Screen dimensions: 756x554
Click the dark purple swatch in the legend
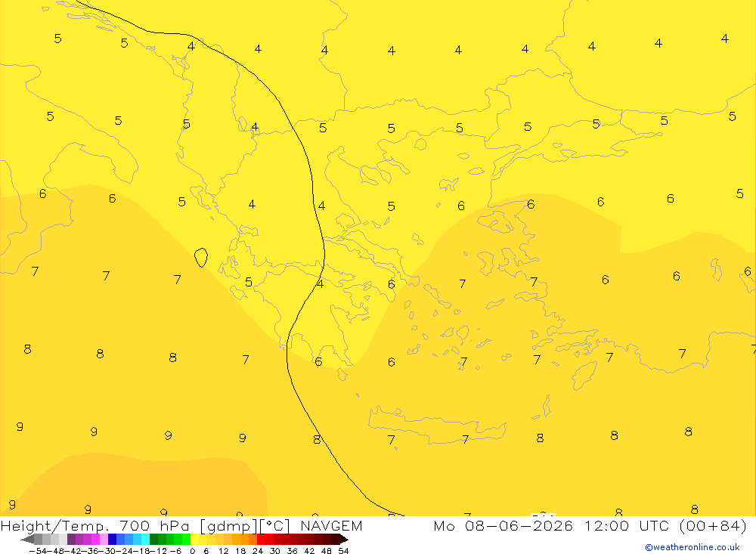point(71,540)
